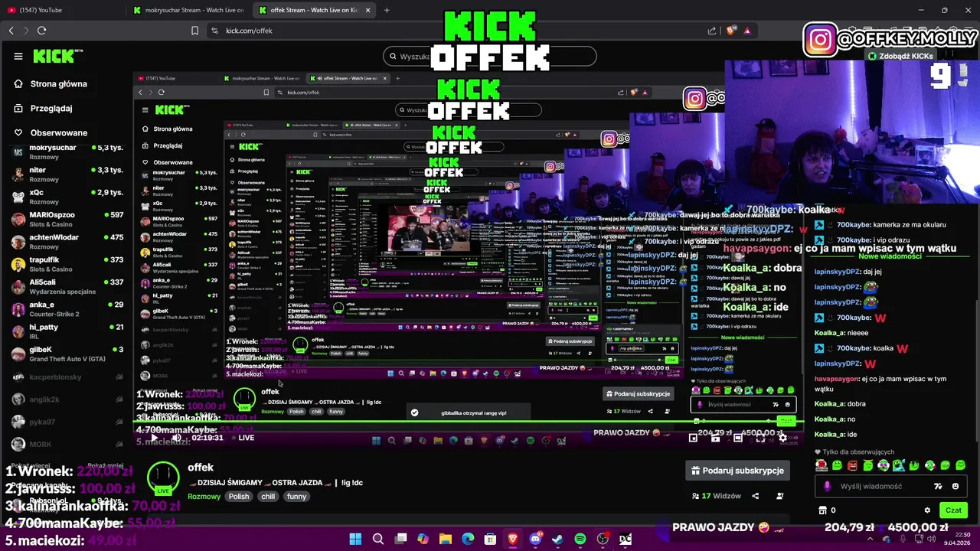Switch to the YouTube (1547) tab
The width and height of the screenshot is (980, 551).
click(x=60, y=10)
